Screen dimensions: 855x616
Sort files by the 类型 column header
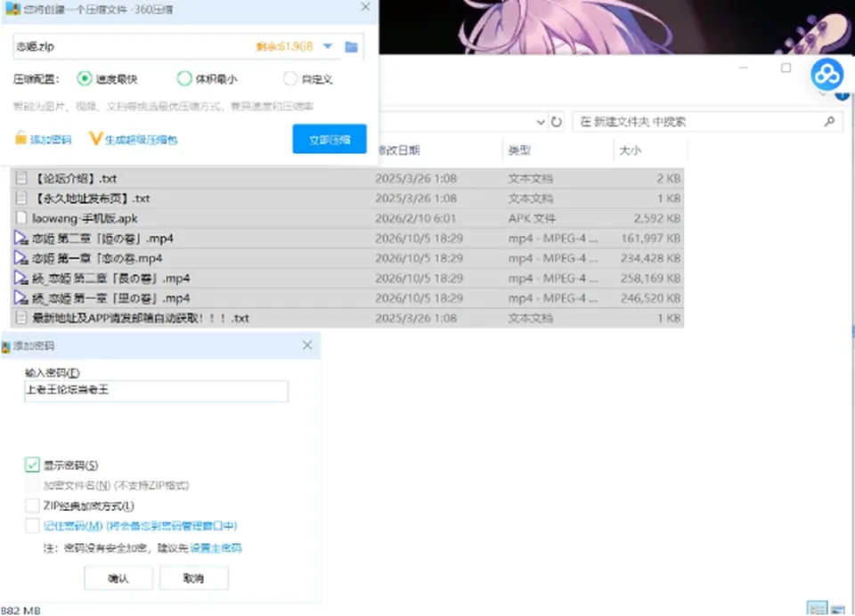pos(519,150)
